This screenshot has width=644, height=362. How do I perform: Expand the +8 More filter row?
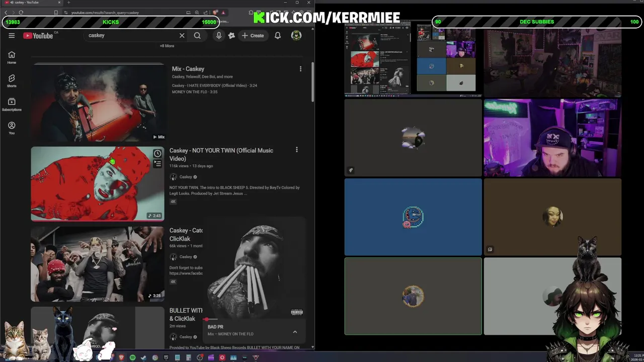167,46
